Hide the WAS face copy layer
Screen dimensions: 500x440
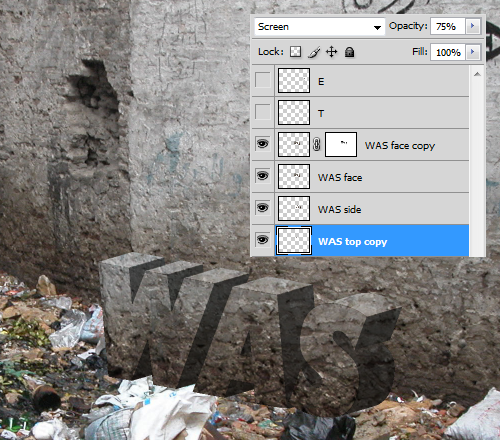[263, 144]
